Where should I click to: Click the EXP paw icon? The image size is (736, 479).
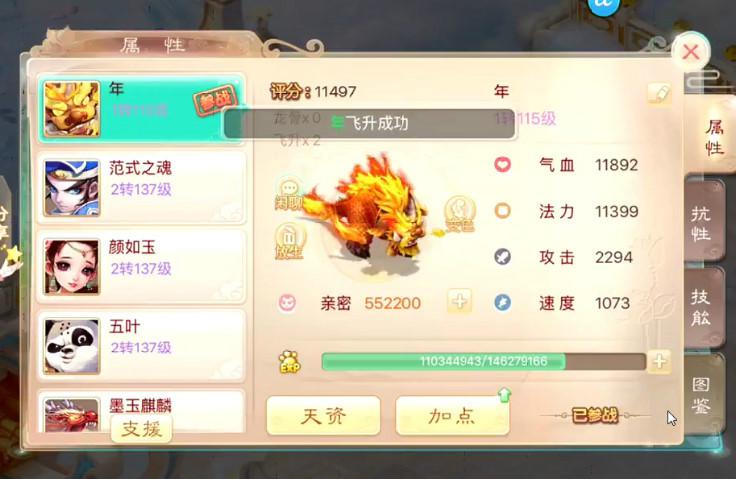click(290, 362)
